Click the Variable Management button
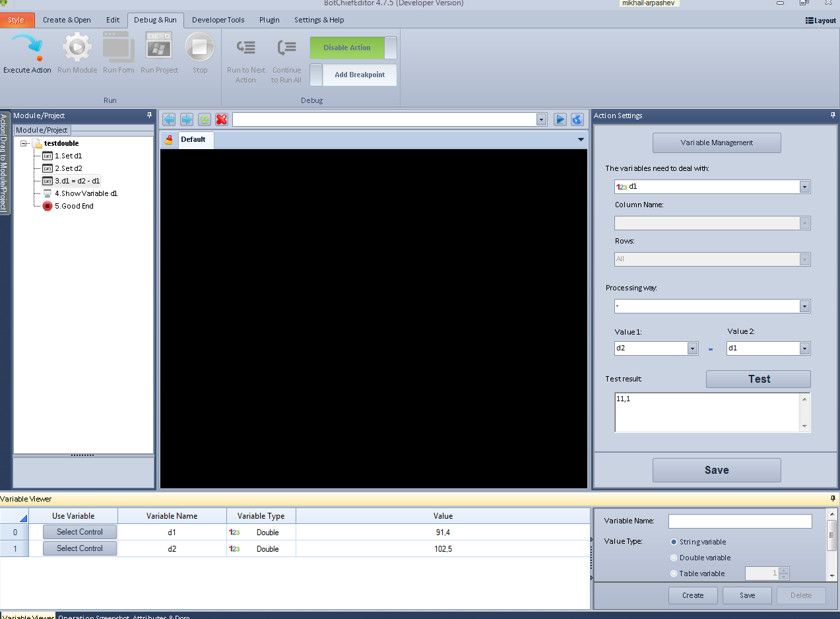Image resolution: width=840 pixels, height=619 pixels. pyautogui.click(x=717, y=143)
